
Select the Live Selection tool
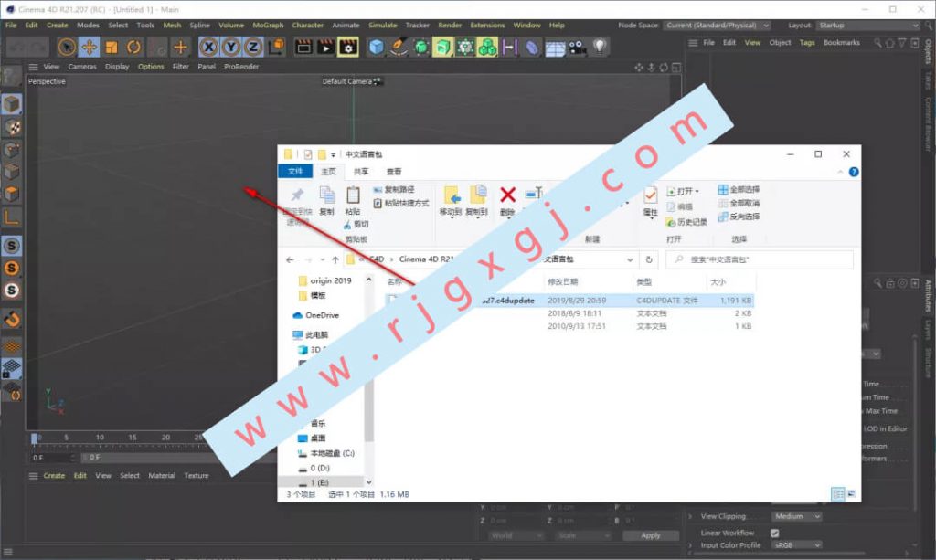pyautogui.click(x=67, y=47)
